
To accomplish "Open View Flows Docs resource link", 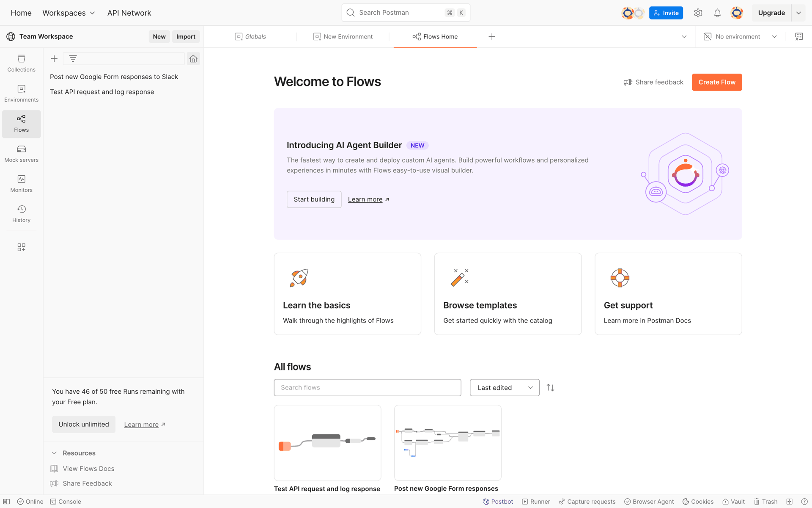I will 82,469.
